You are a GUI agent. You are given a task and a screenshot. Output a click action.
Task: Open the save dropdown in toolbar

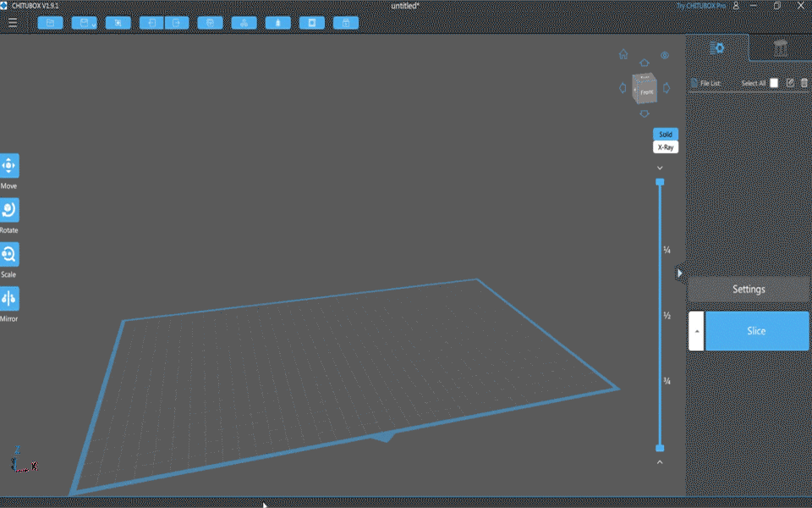pyautogui.click(x=85, y=23)
